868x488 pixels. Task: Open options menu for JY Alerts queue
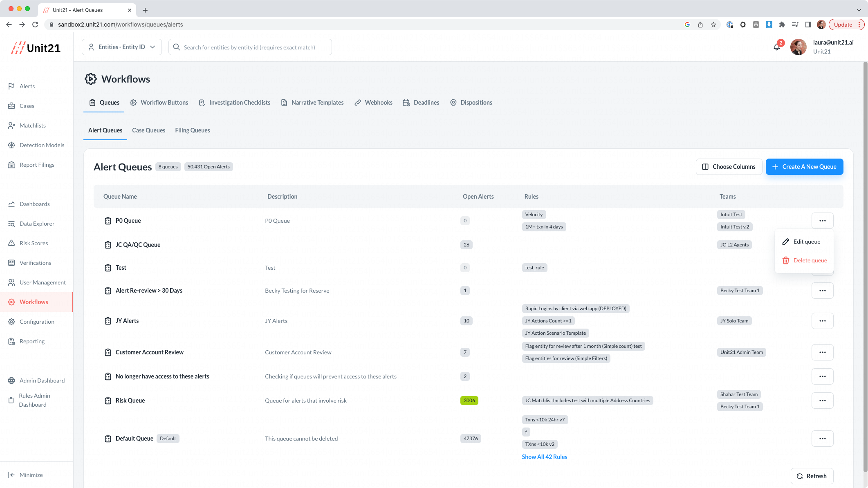[x=822, y=321]
